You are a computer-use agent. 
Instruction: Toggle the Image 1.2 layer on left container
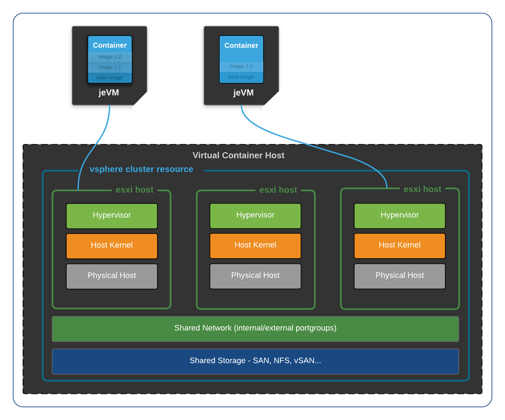coord(109,56)
